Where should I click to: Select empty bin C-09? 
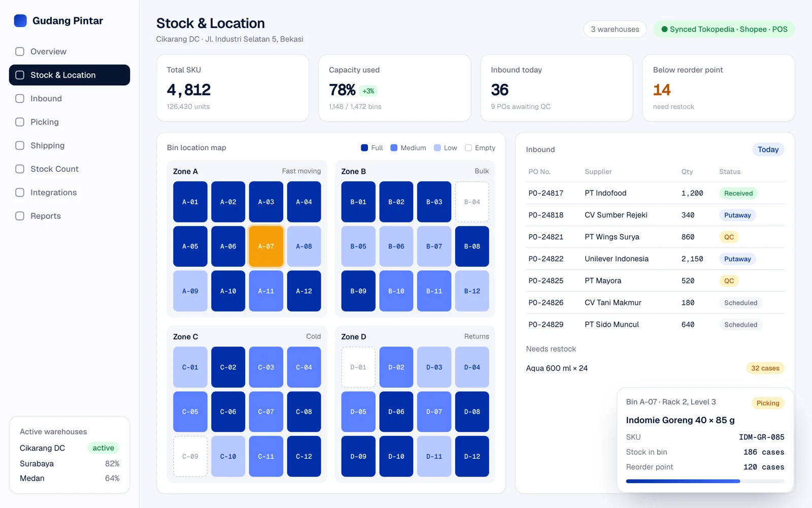click(x=190, y=456)
